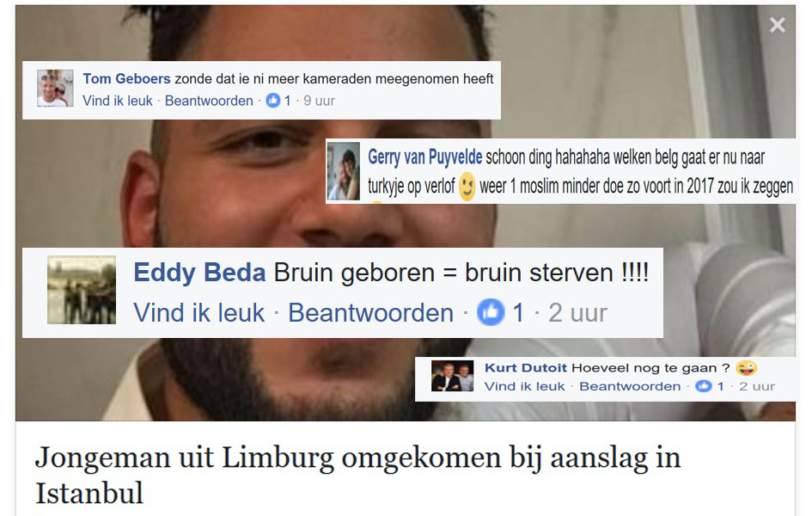Click the winking smiley emoji in Gerry's comment
The height and width of the screenshot is (516, 812).
pos(467,186)
